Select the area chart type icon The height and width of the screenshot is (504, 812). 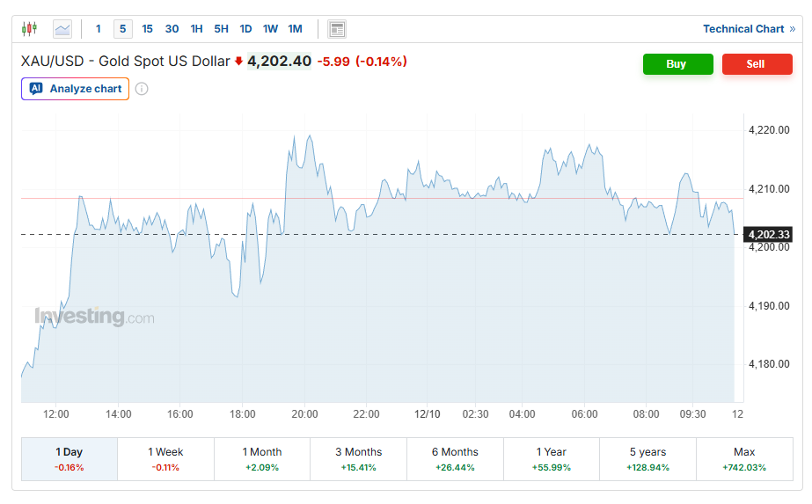pos(62,29)
